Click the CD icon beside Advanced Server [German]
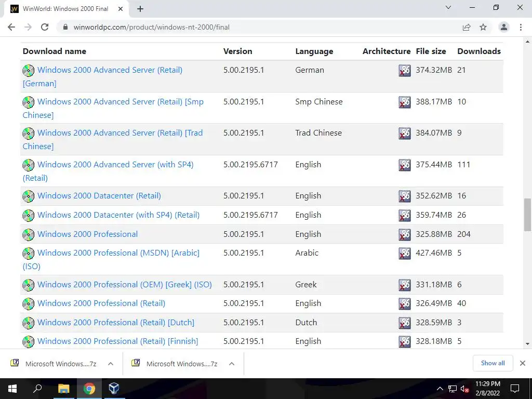This screenshot has width=532, height=399. (x=29, y=71)
